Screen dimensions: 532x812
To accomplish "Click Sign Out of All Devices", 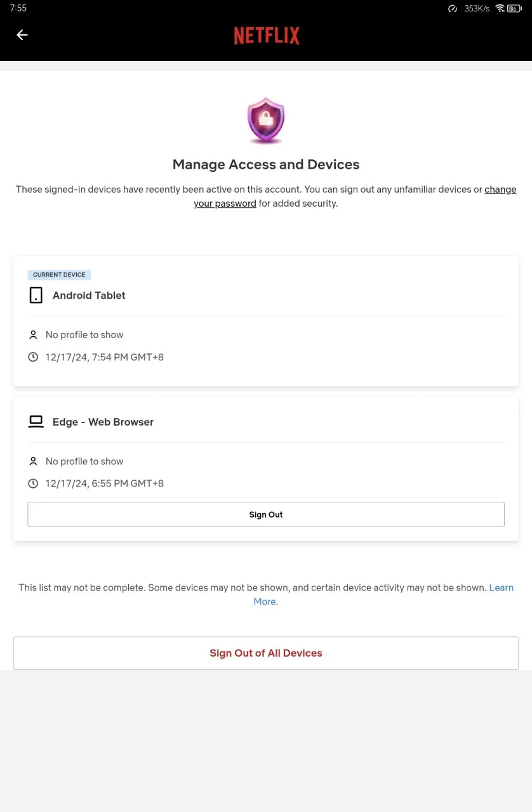I will 266,653.
